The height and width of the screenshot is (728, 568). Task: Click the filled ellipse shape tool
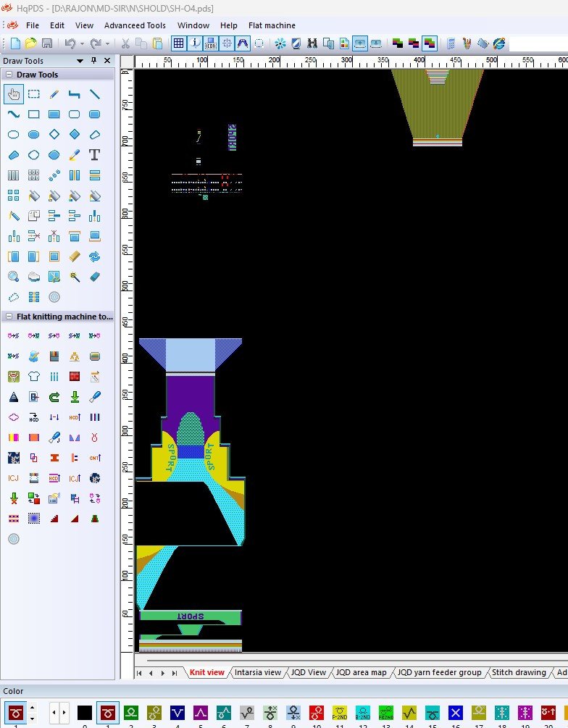[x=33, y=135]
